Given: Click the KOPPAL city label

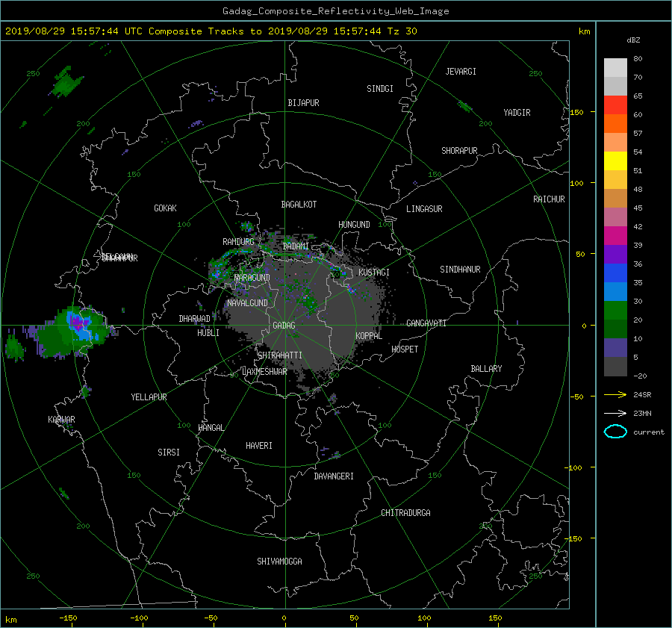Looking at the screenshot, I should coord(369,336).
